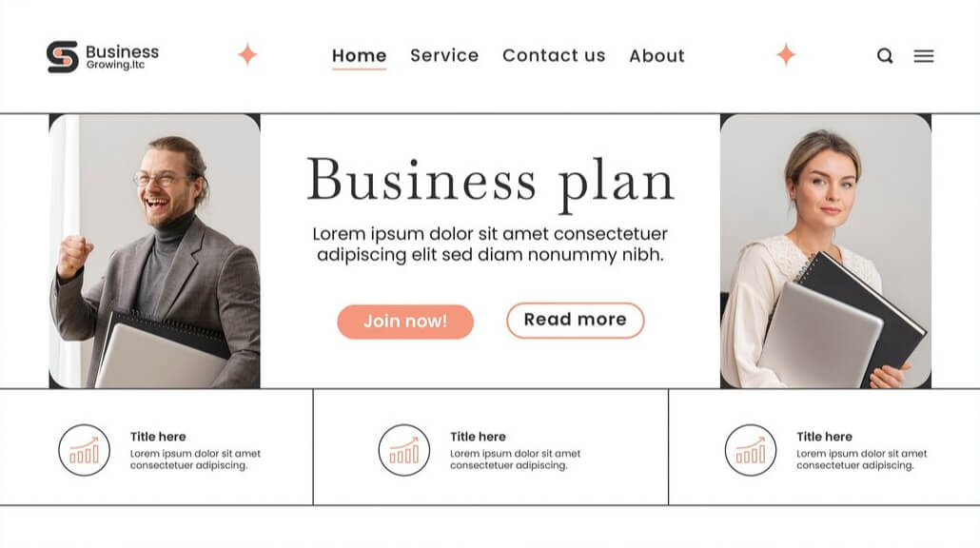Navigate to Contact us
This screenshot has width=980, height=548.
point(554,56)
